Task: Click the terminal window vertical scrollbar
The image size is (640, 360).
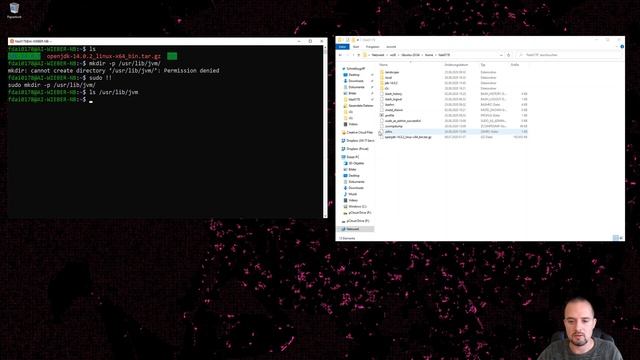Action: [x=325, y=131]
